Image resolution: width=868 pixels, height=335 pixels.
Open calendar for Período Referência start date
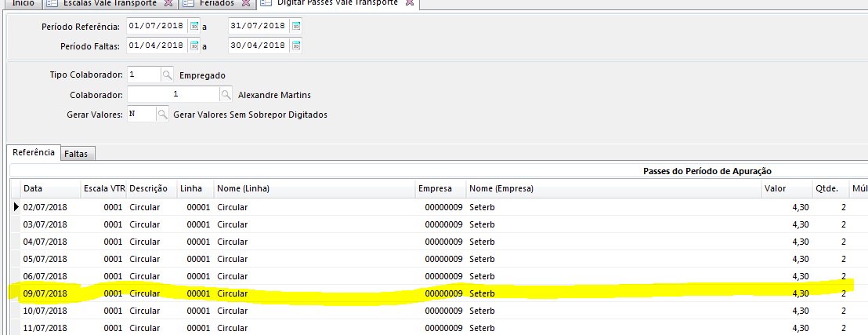tap(195, 26)
